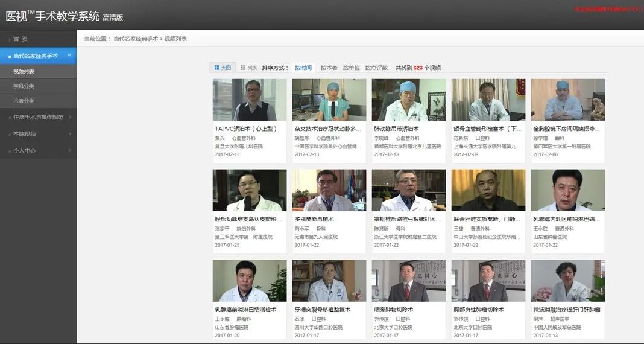
Task: Click hospital 复旦大学附属儿科医院
Action: click(x=239, y=146)
